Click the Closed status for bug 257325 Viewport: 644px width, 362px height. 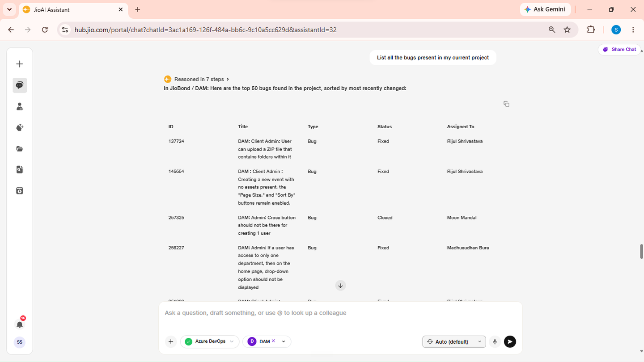pyautogui.click(x=385, y=218)
